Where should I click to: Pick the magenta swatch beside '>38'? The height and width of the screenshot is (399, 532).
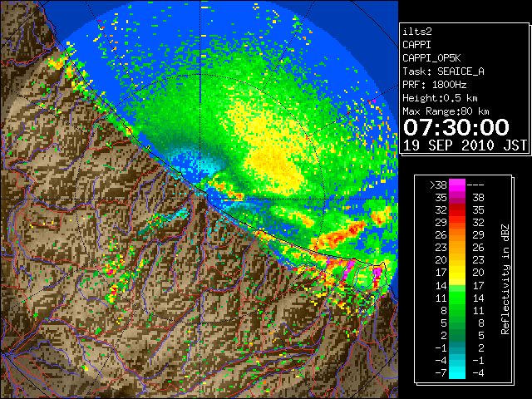click(x=457, y=185)
